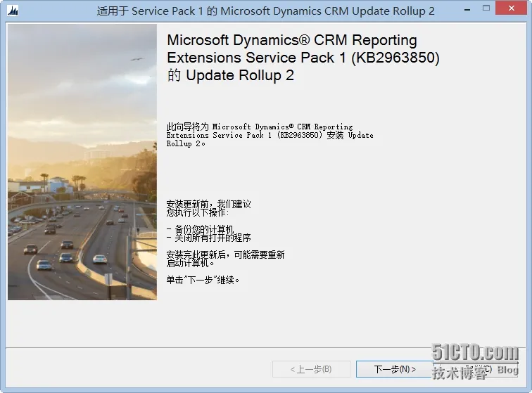Click the text 关闭所有打开的程序

point(213,238)
